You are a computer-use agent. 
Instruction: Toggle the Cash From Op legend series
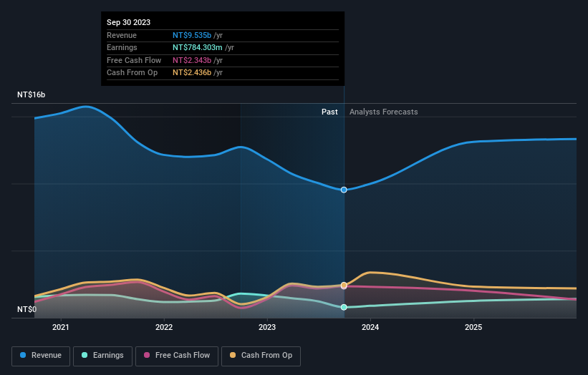(261, 356)
